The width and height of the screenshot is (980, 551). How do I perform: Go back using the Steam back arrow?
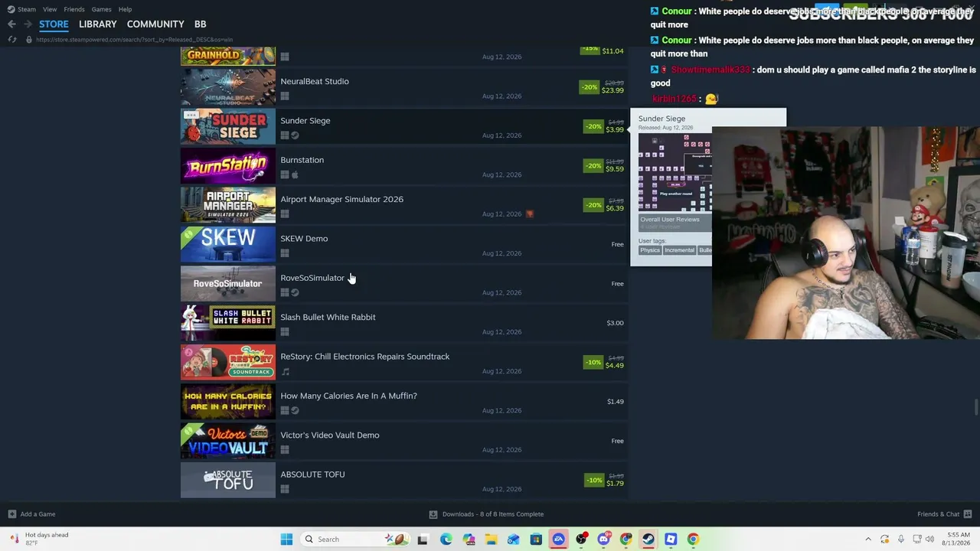pos(11,24)
